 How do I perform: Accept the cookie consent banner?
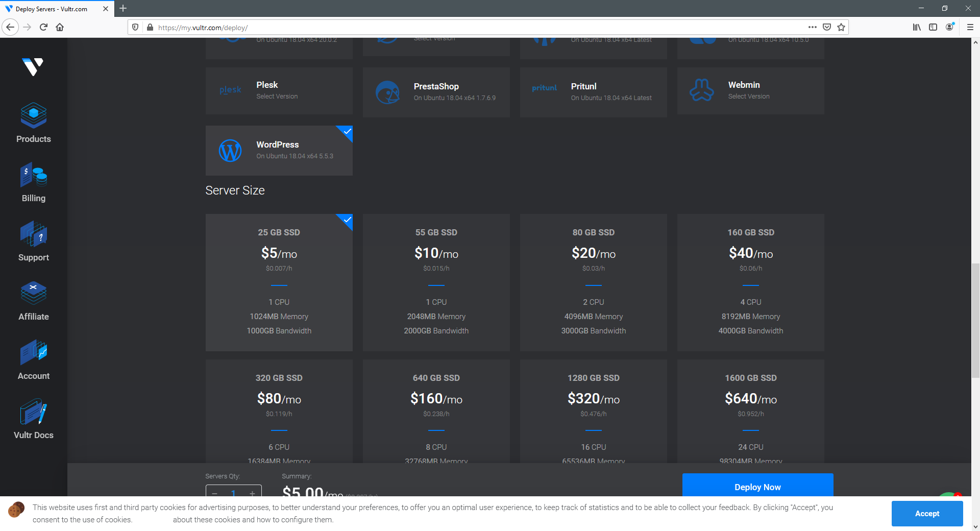pyautogui.click(x=927, y=514)
